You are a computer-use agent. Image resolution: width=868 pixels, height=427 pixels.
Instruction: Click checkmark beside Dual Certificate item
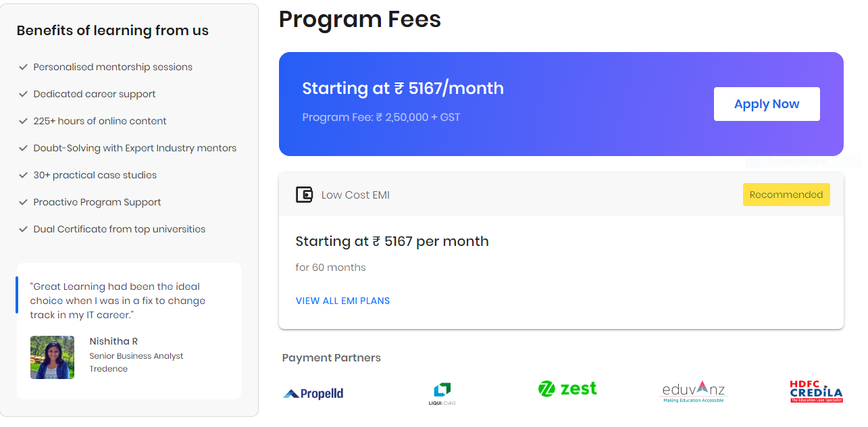pyautogui.click(x=23, y=229)
